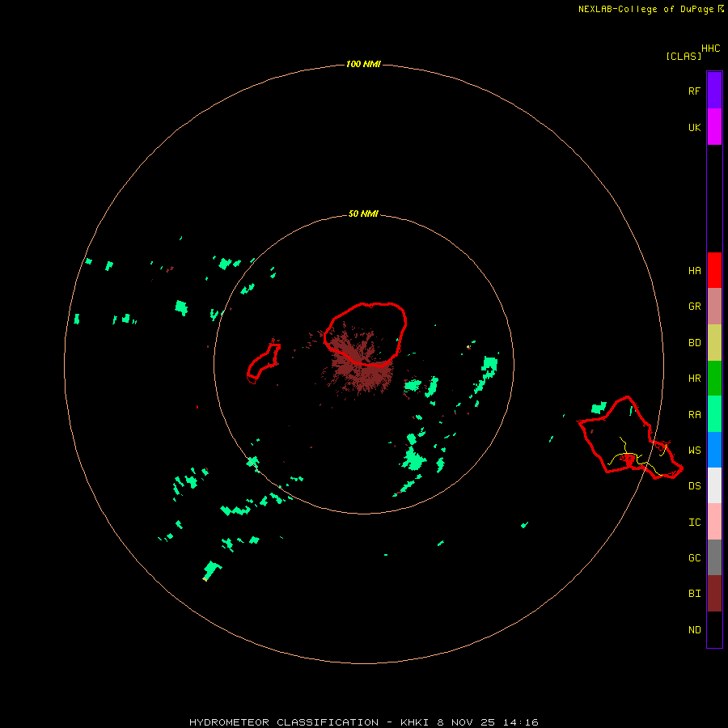
Task: Click the red island outline at the east edge
Action: pos(630,438)
